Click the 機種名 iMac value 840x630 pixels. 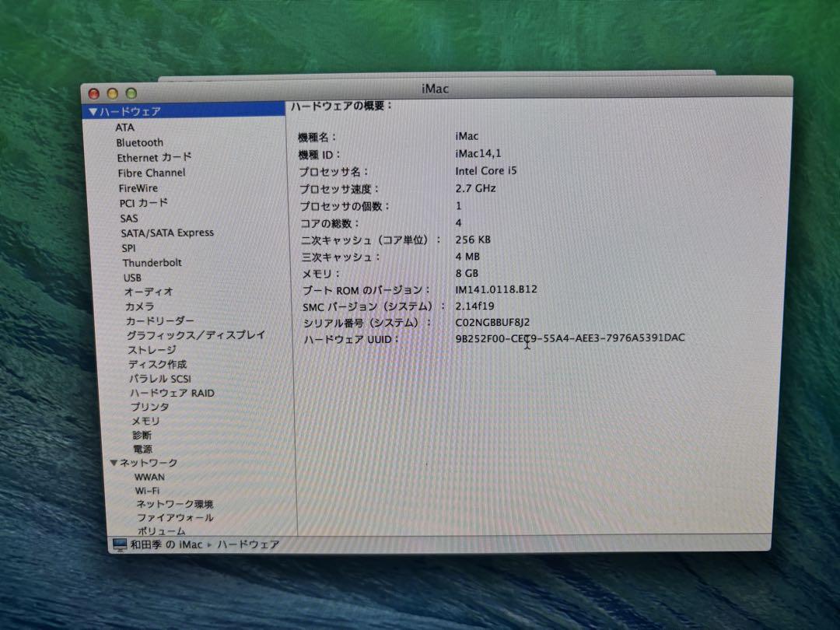467,137
